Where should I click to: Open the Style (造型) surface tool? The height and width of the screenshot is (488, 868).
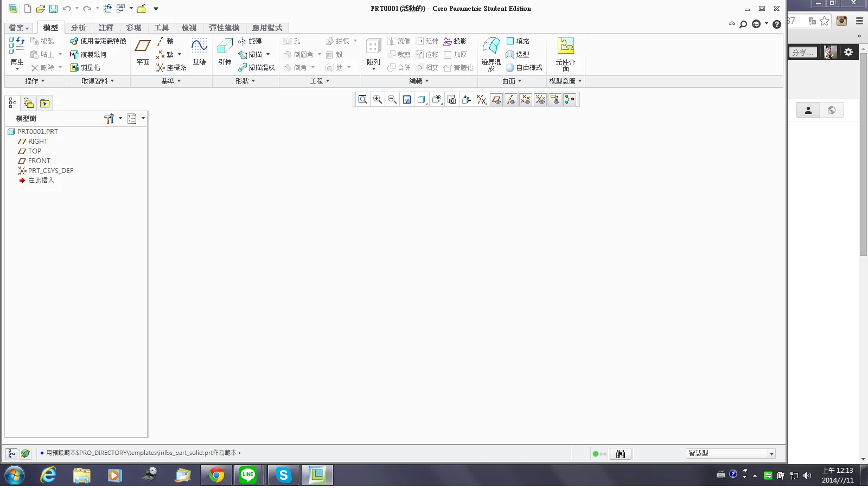pyautogui.click(x=518, y=55)
